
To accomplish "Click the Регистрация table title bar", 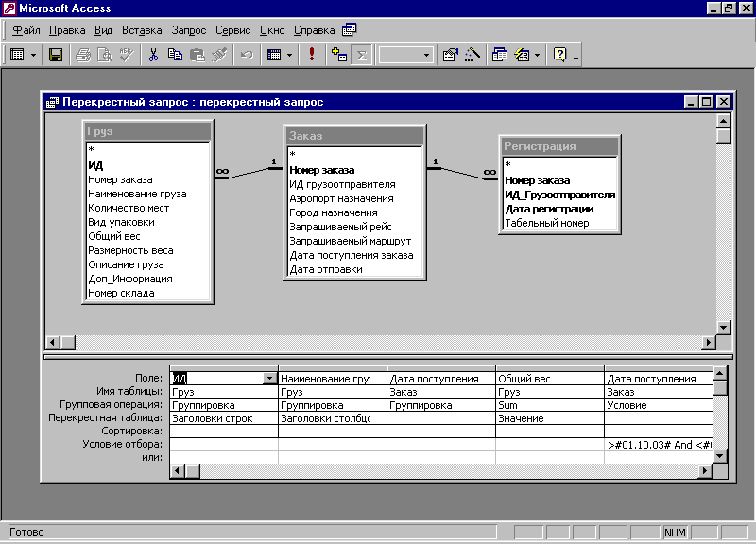I will coord(559,146).
